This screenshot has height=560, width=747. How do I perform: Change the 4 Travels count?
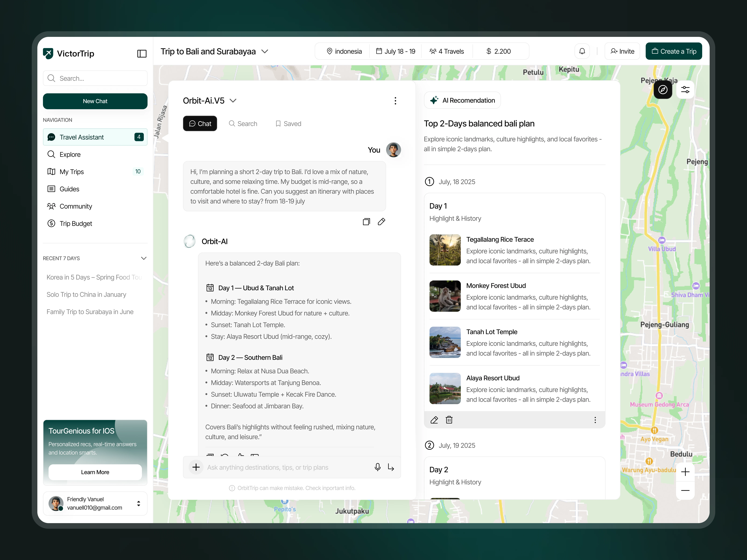[x=447, y=51]
